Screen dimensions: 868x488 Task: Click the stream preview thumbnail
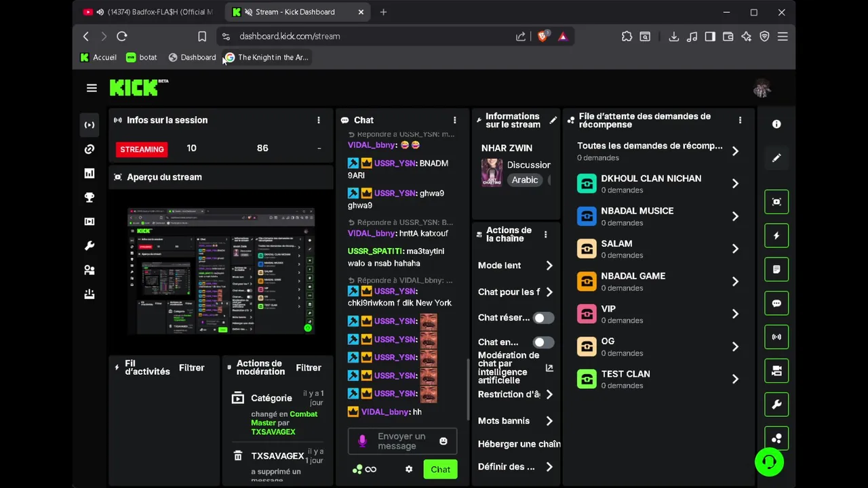[x=221, y=270]
